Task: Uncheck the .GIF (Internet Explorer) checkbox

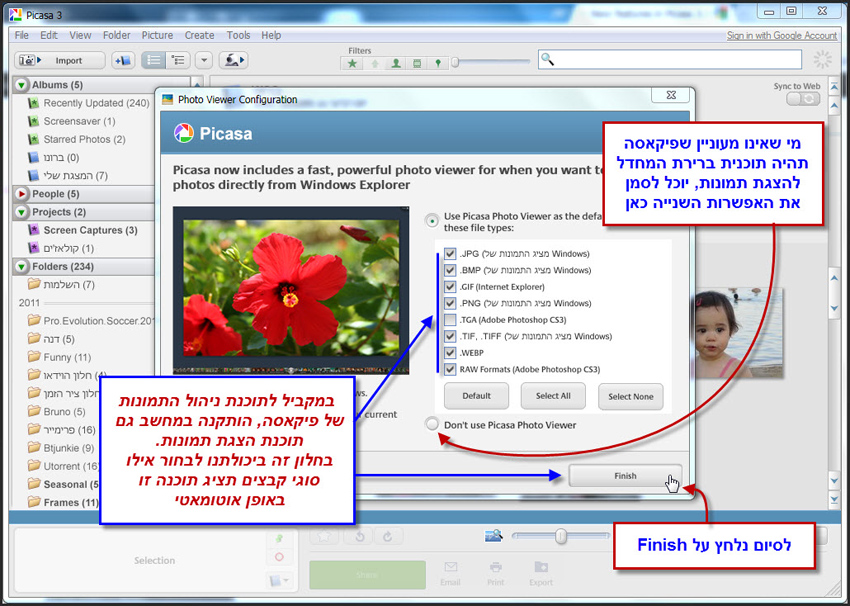Action: pyautogui.click(x=450, y=287)
